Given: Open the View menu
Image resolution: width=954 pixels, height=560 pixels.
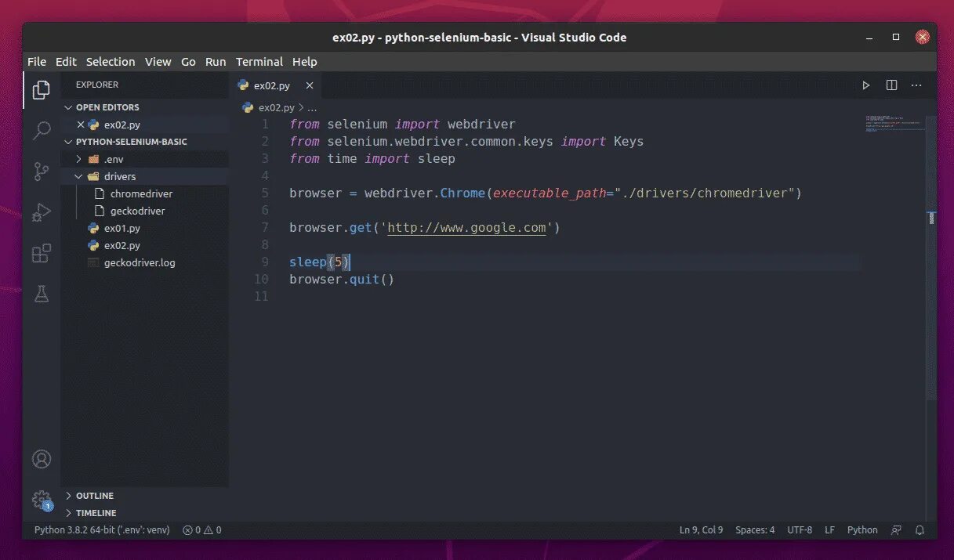Looking at the screenshot, I should 158,62.
